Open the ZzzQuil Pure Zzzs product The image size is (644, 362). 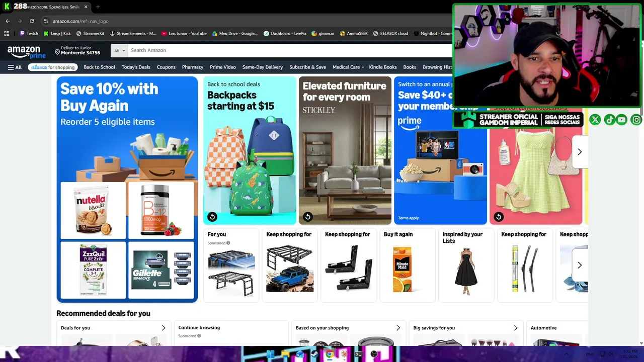pyautogui.click(x=93, y=270)
